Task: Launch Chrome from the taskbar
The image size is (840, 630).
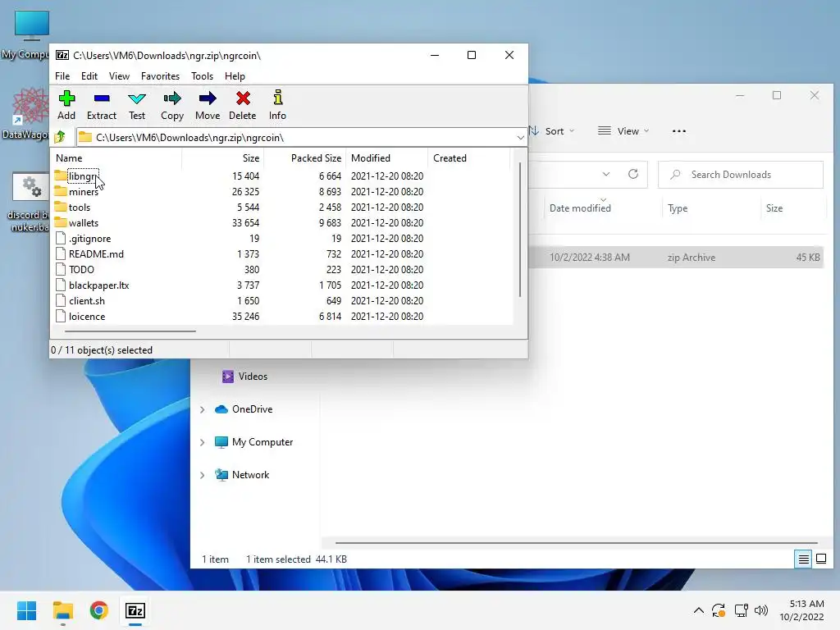Action: (x=99, y=610)
